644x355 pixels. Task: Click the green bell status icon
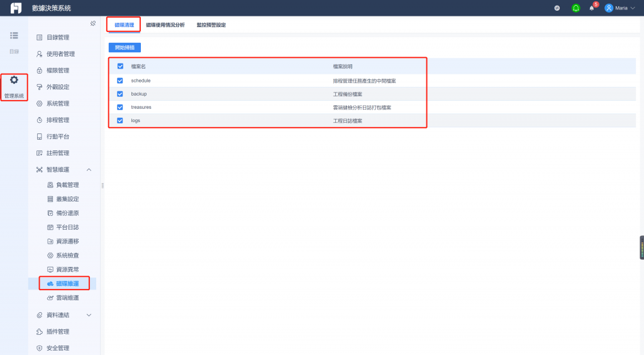tap(576, 8)
